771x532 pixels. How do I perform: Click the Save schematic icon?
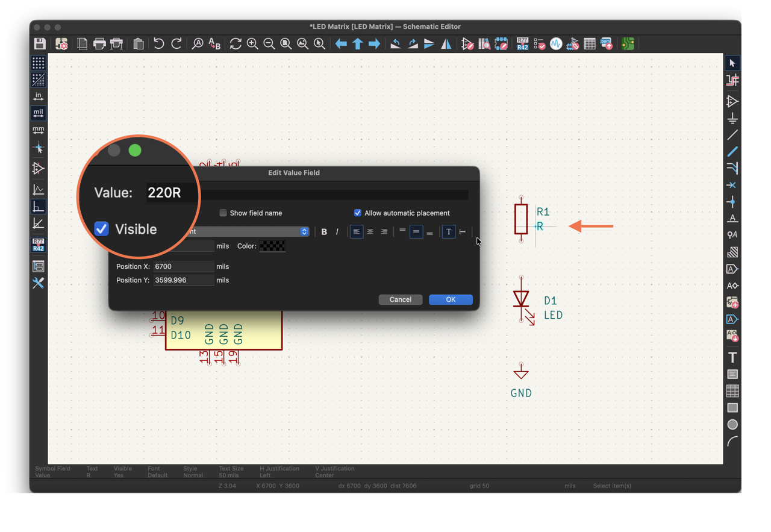tap(40, 44)
